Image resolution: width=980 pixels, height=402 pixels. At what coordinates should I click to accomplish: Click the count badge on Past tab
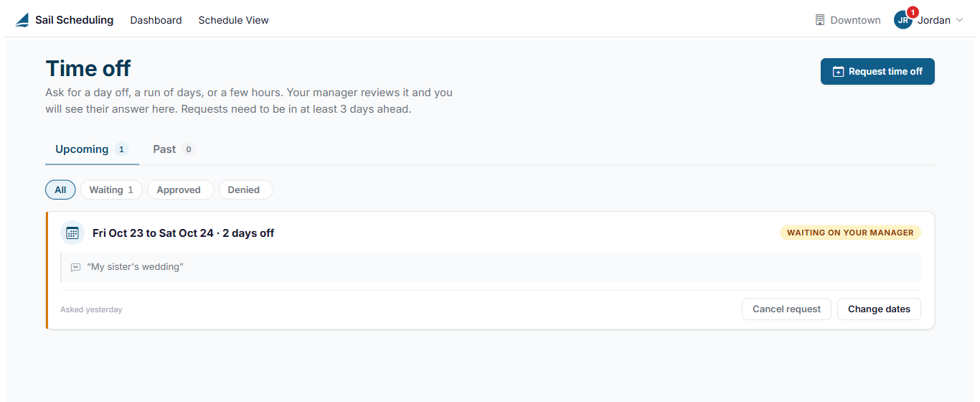(x=189, y=149)
